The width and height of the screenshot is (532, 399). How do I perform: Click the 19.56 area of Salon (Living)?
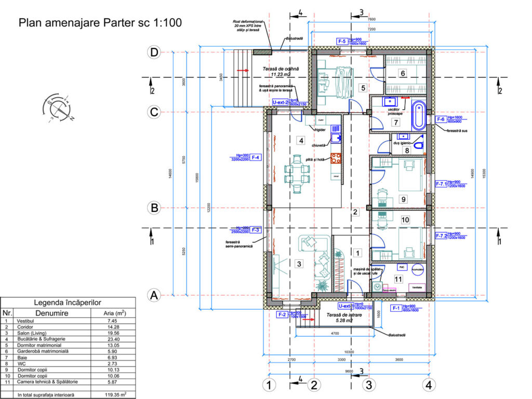[x=113, y=333]
